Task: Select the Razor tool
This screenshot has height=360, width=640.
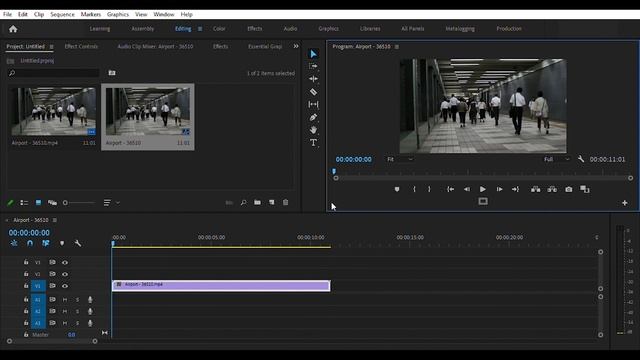Action: tap(313, 92)
